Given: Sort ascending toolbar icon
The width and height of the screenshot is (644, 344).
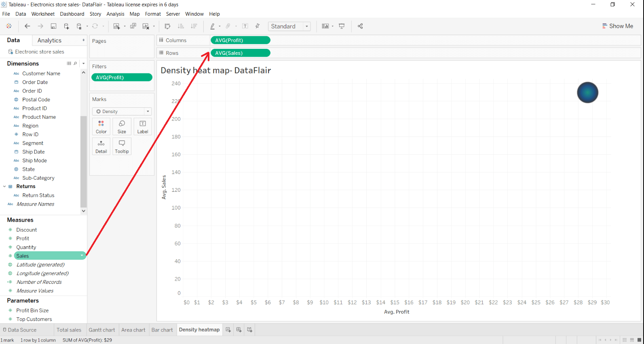Looking at the screenshot, I should tap(181, 26).
